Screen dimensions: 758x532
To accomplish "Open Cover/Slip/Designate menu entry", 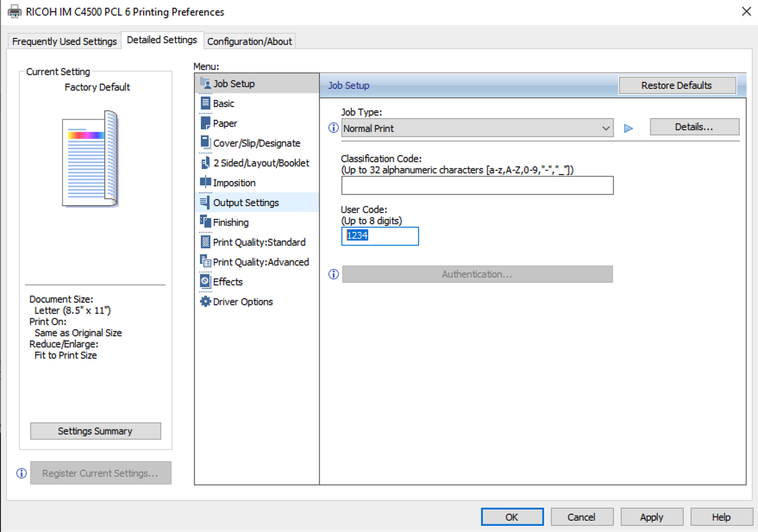I will tap(257, 143).
